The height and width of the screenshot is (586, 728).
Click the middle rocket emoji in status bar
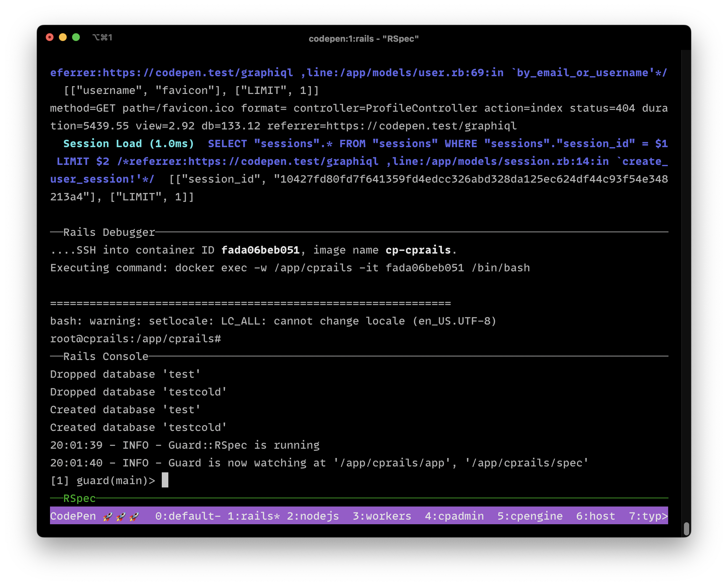(121, 516)
